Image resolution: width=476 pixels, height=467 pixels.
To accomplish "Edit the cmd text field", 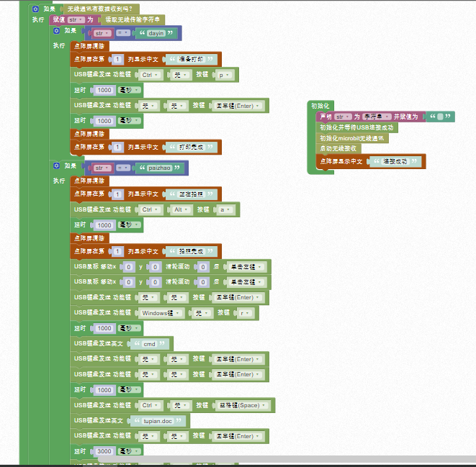I will tap(149, 344).
